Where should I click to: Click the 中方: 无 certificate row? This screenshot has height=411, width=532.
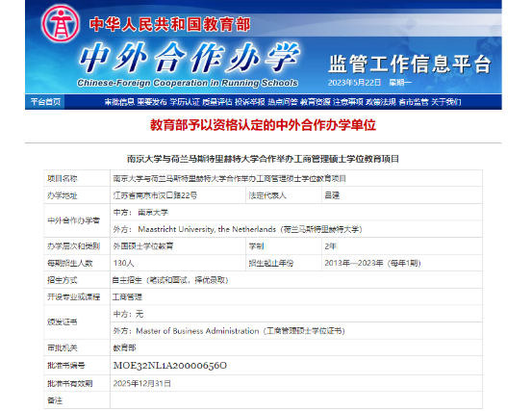[x=296, y=314]
